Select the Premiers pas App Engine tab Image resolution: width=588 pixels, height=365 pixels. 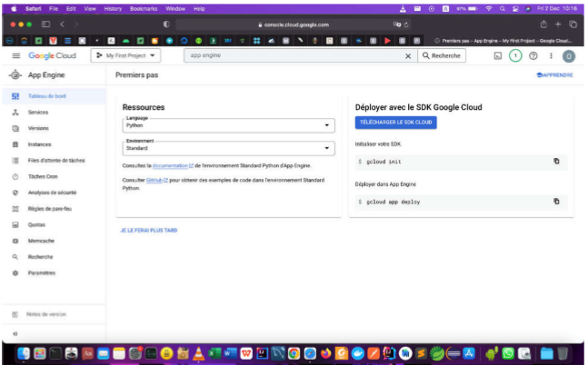tap(503, 41)
